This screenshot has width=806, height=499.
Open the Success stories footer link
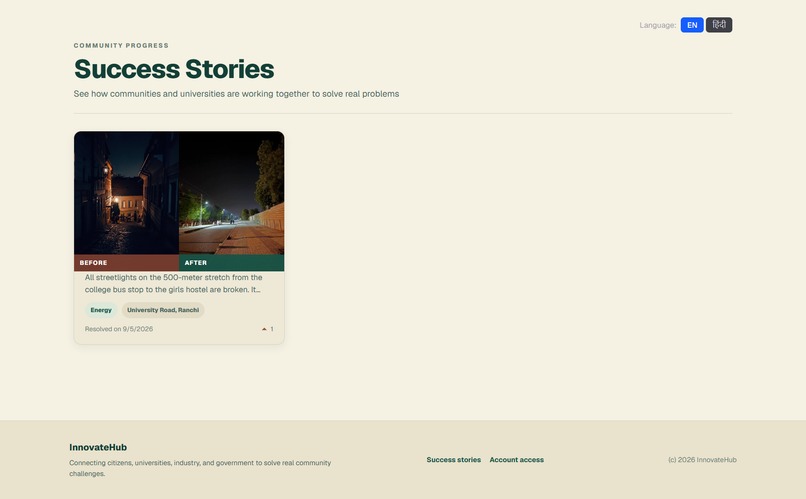point(454,460)
